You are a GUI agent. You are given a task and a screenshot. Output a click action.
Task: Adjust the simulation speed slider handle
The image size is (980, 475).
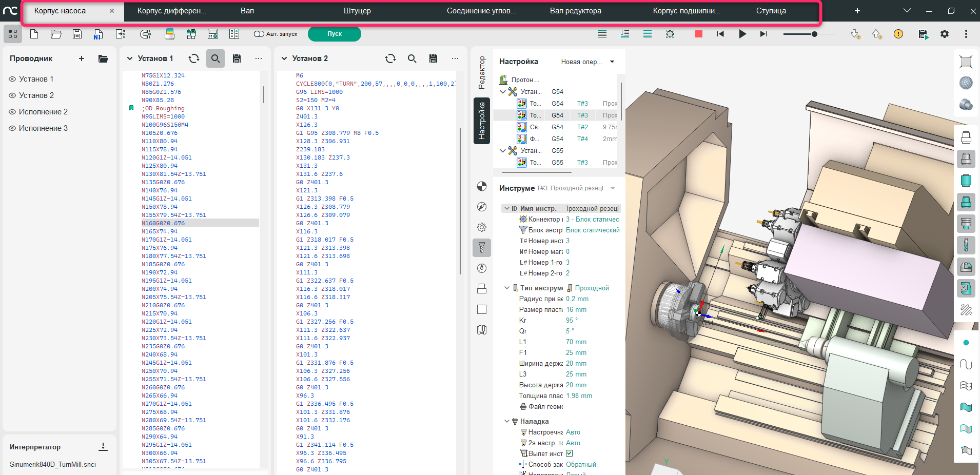(814, 34)
